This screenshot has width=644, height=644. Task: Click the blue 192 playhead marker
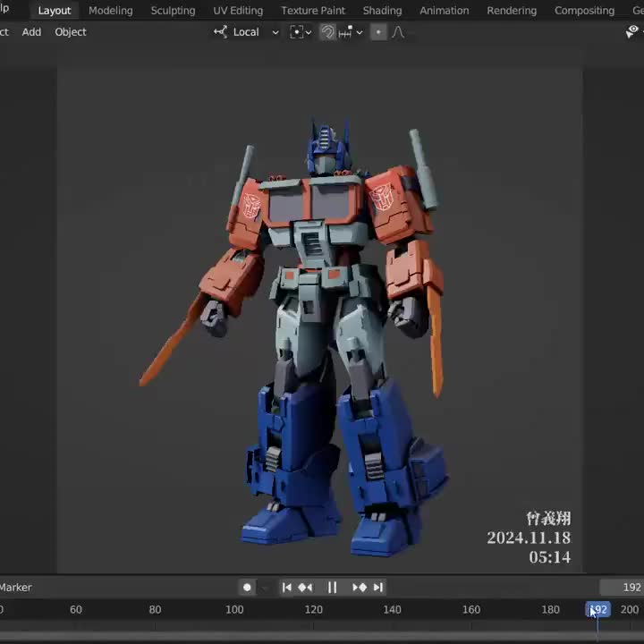click(598, 609)
